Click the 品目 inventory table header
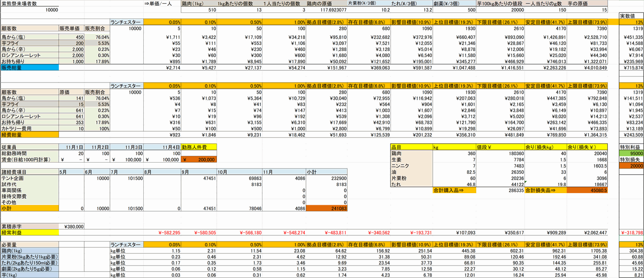This screenshot has width=644, height=278. click(411, 147)
